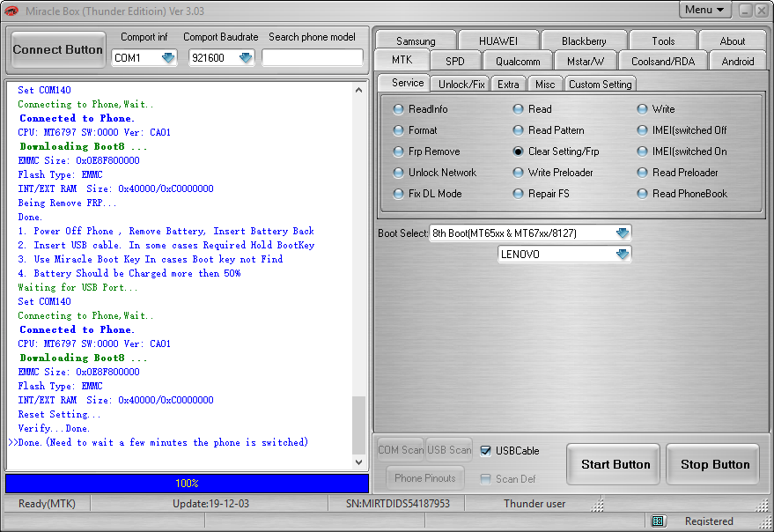Screen dimensions: 774x532
Task: Select the Write radio option
Action: pos(642,109)
